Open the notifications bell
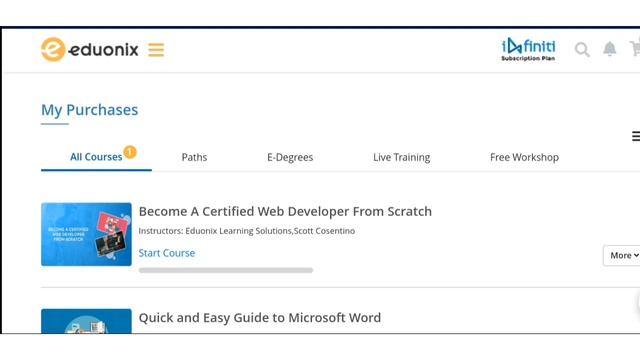Screen dimensions: 640x360 [609, 49]
